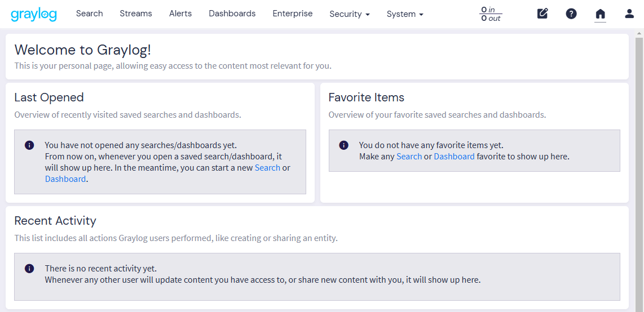Open Dashboards from the top navigation
The image size is (644, 312).
click(x=232, y=14)
